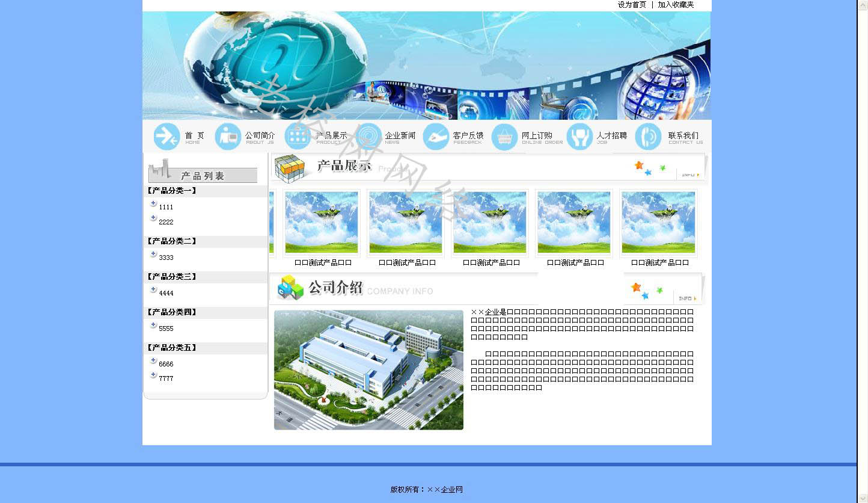Open INFO more link in 产品展示 header
The height and width of the screenshot is (503, 868).
coord(689,175)
